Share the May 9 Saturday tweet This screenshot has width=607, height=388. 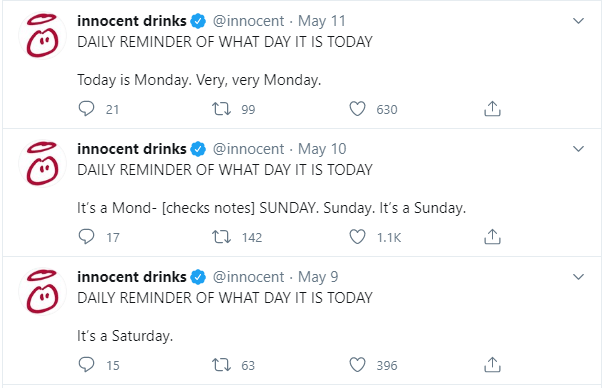[x=492, y=365]
